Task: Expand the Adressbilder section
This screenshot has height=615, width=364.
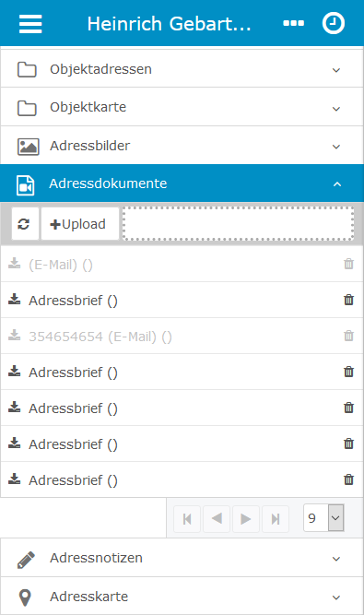Action: [182, 146]
